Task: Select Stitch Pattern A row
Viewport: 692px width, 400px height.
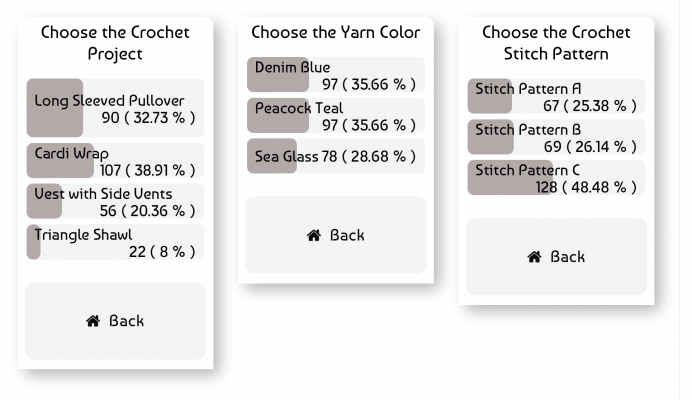Action: point(557,96)
